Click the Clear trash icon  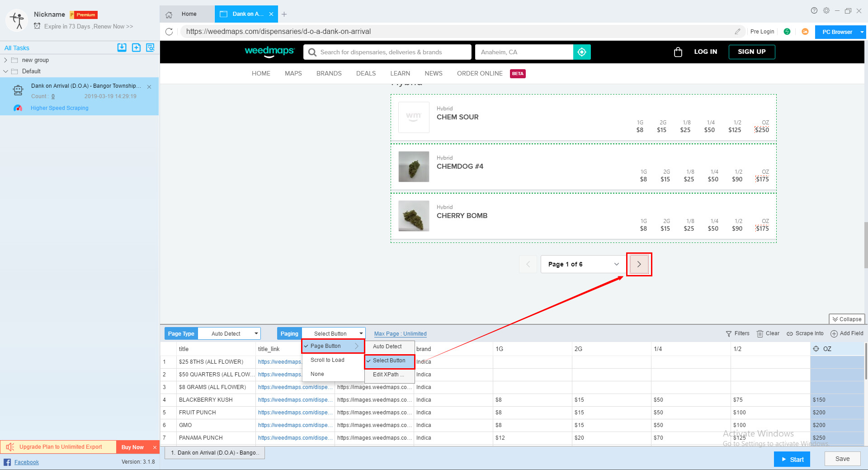coord(760,334)
